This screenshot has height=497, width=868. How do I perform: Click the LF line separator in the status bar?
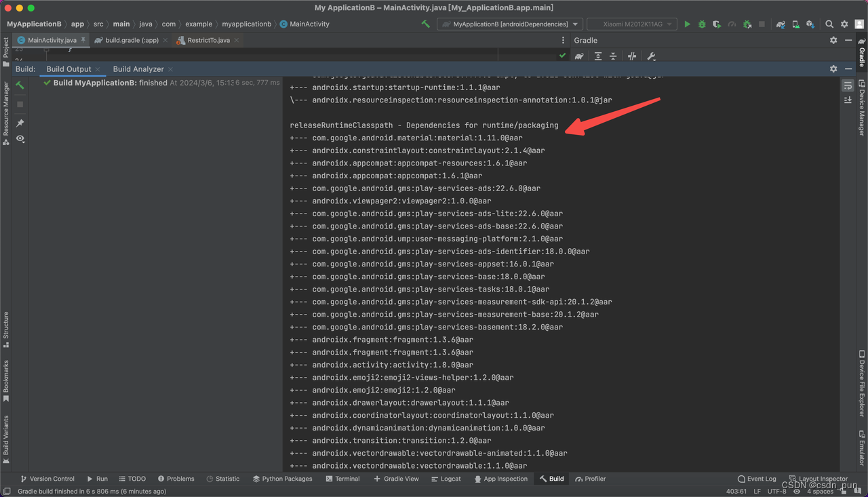(757, 492)
